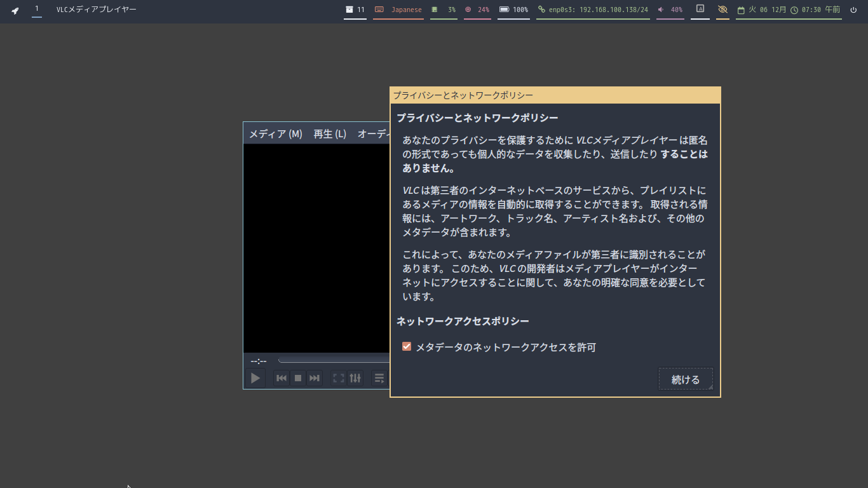Click the memory usage 3% indicator
This screenshot has height=488, width=868.
click(x=444, y=10)
